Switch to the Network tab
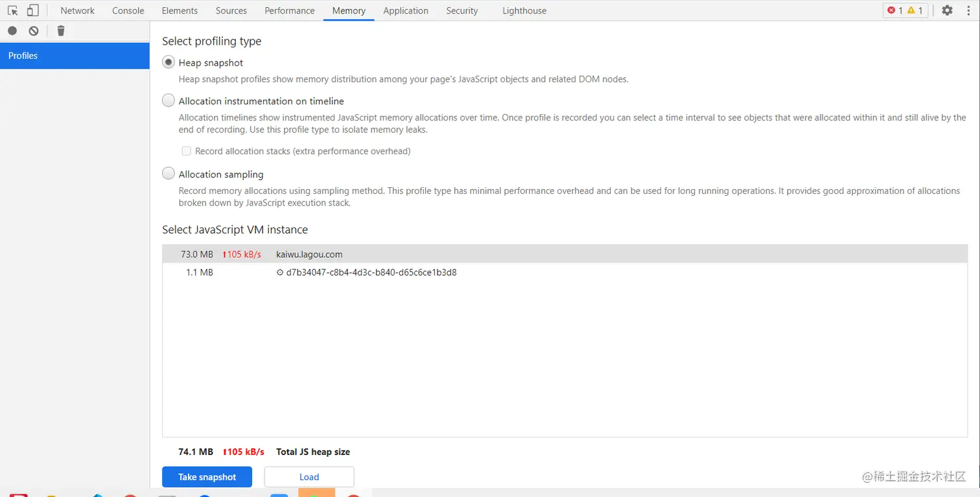 pos(78,10)
